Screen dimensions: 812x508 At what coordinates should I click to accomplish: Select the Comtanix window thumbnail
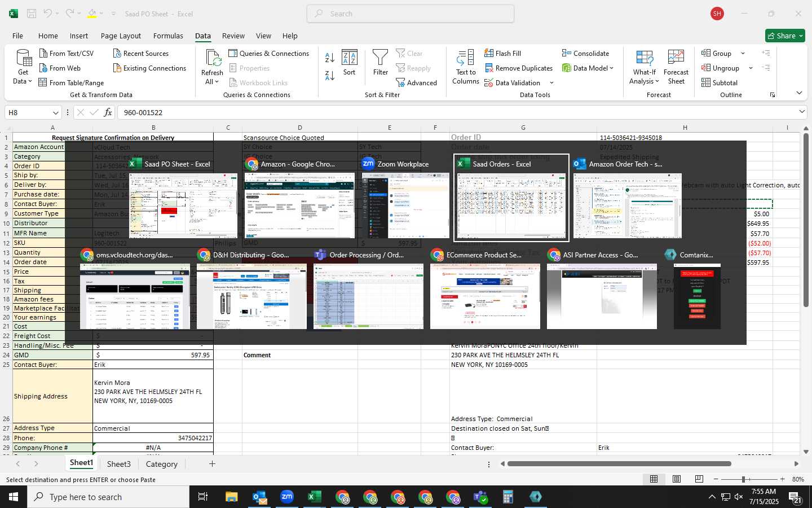[x=697, y=296]
